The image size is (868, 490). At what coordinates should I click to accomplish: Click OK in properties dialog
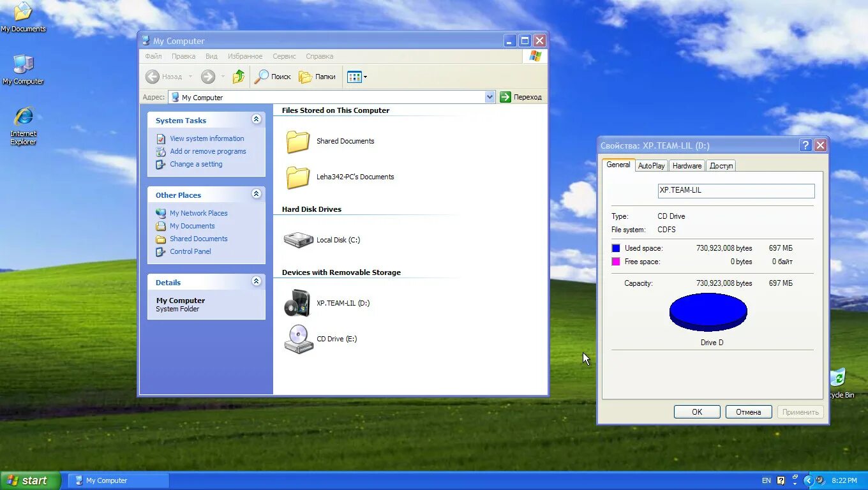point(697,412)
